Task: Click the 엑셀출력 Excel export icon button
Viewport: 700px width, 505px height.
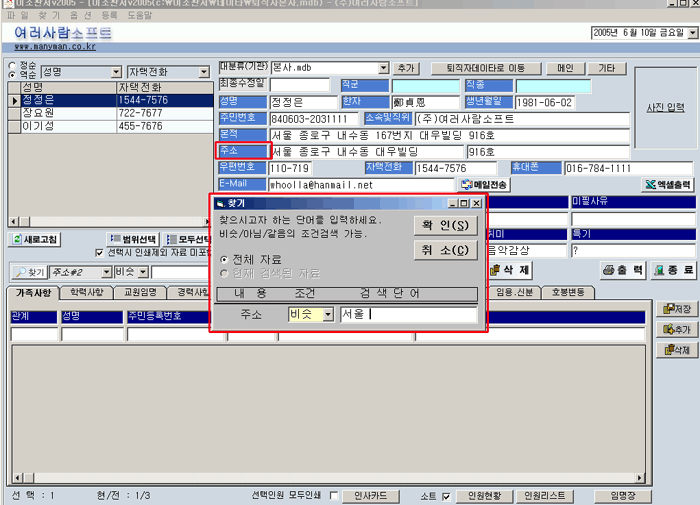Action: pos(667,185)
